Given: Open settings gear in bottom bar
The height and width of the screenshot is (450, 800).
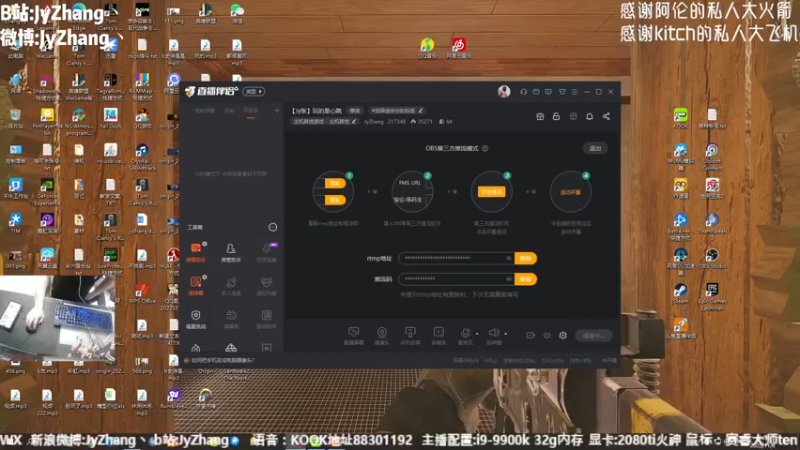Looking at the screenshot, I should tap(563, 335).
